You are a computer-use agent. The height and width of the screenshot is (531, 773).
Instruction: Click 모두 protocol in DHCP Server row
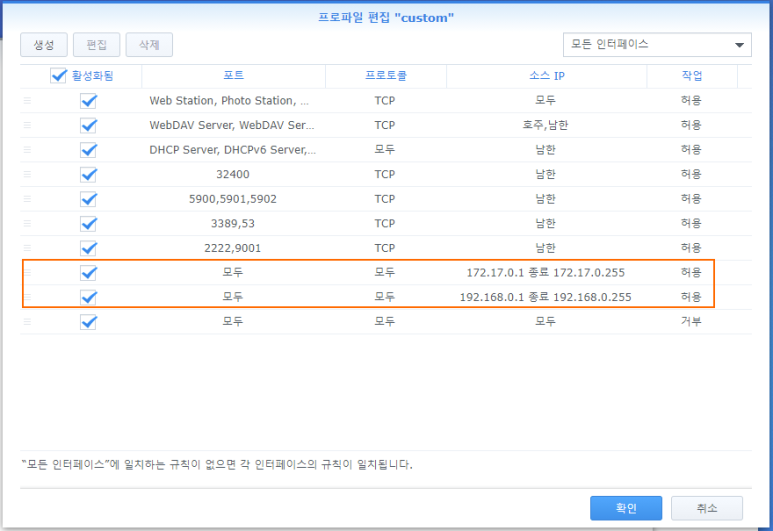pyautogui.click(x=385, y=149)
